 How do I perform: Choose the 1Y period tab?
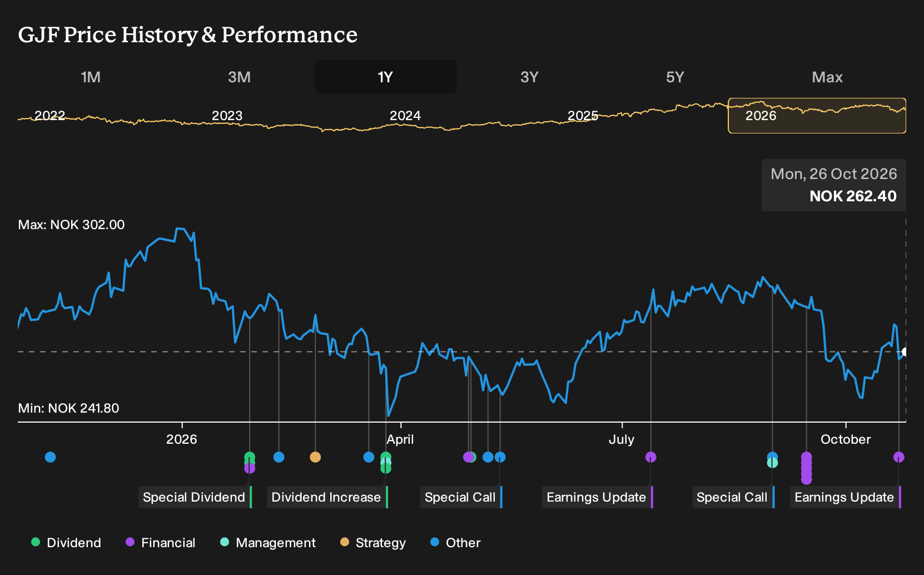(386, 77)
